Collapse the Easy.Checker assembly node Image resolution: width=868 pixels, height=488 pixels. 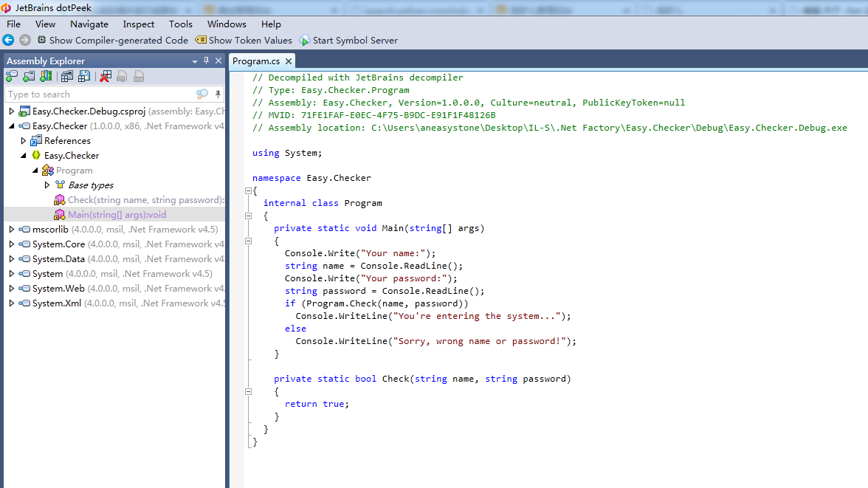click(12, 126)
